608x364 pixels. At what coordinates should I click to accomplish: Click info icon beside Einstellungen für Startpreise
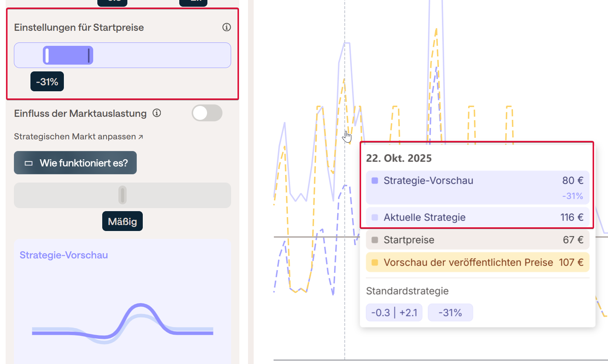[x=227, y=27]
